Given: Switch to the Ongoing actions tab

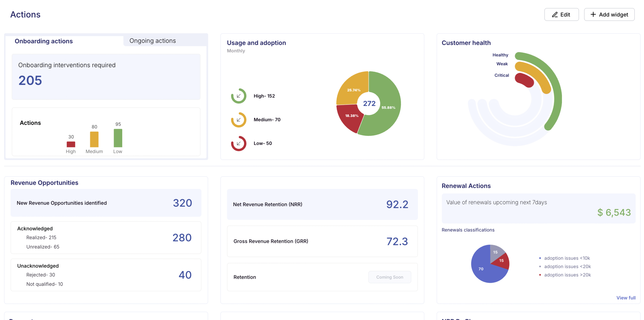Looking at the screenshot, I should coord(152,41).
